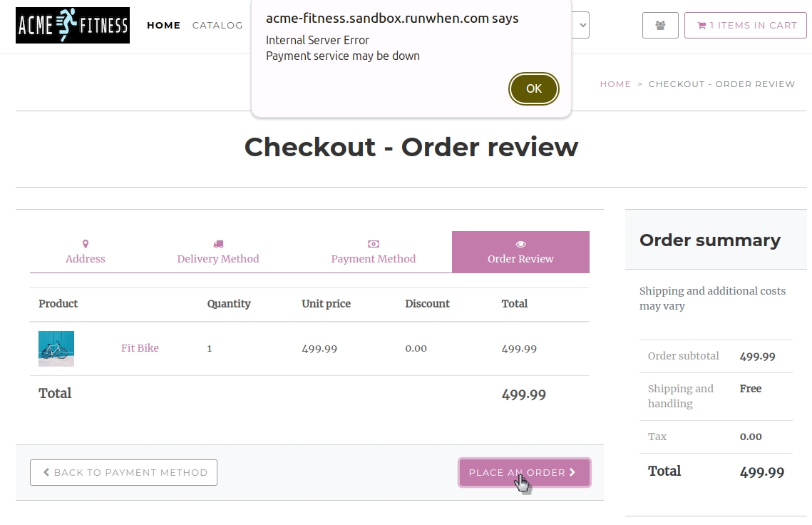Viewport: 812px width, 525px height.
Task: Click the Address map marker icon
Action: pos(86,244)
